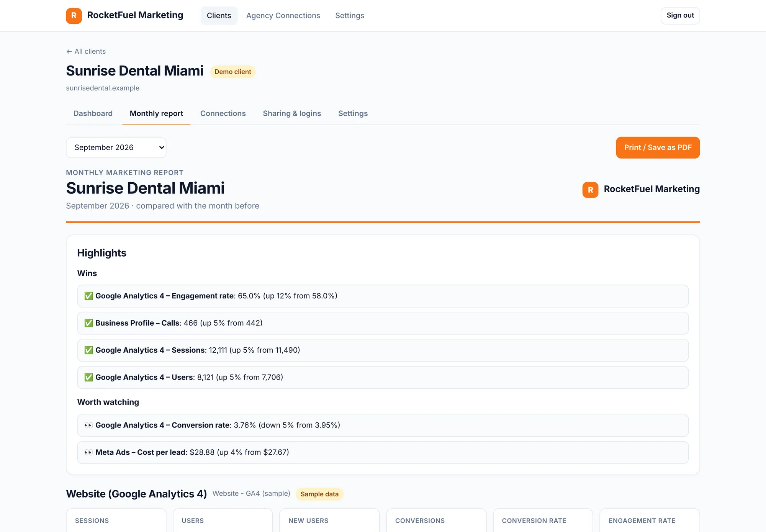This screenshot has height=532, width=766.
Task: Click the SESSIONS metric card
Action: click(x=116, y=520)
